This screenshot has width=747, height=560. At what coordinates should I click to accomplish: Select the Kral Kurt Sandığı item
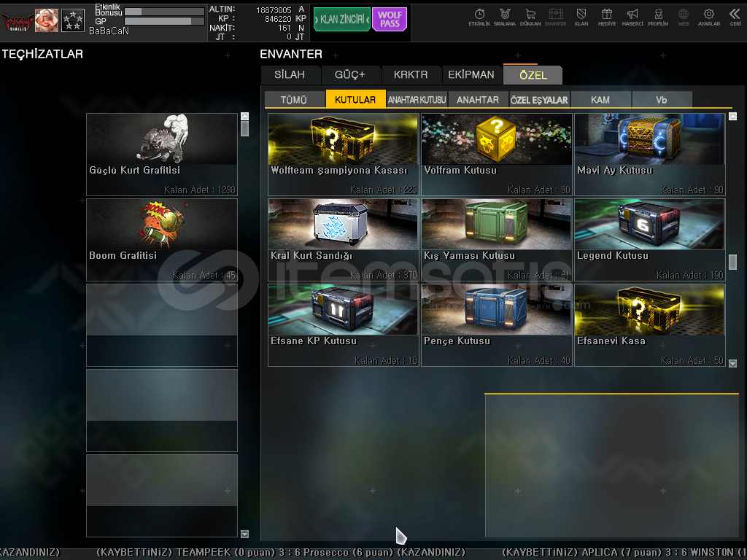pos(343,239)
